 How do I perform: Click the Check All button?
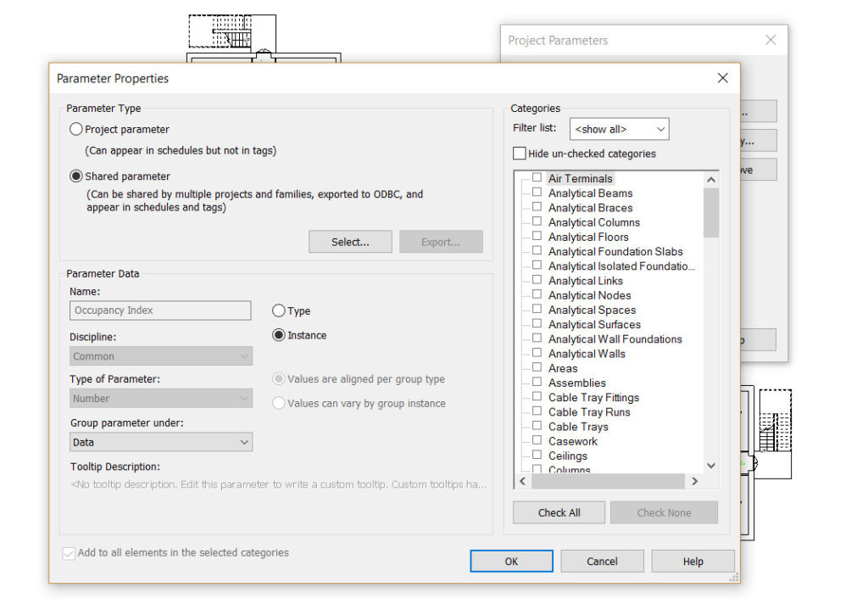click(x=559, y=512)
